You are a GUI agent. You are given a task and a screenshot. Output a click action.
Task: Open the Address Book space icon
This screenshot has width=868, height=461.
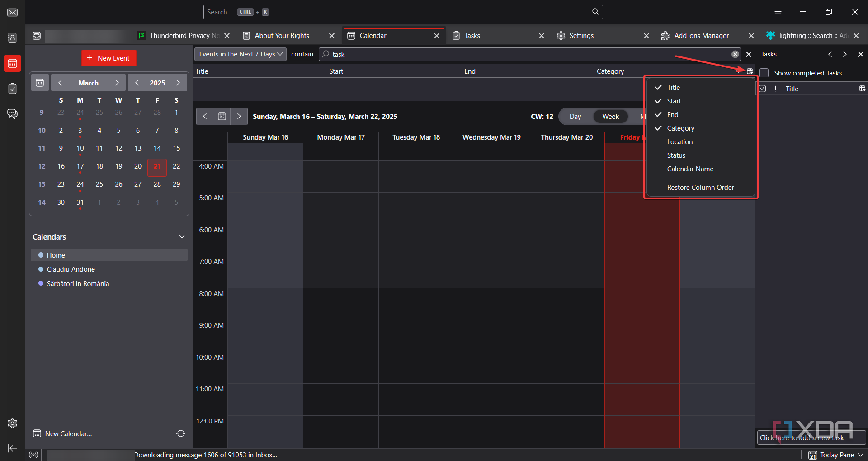pos(13,38)
